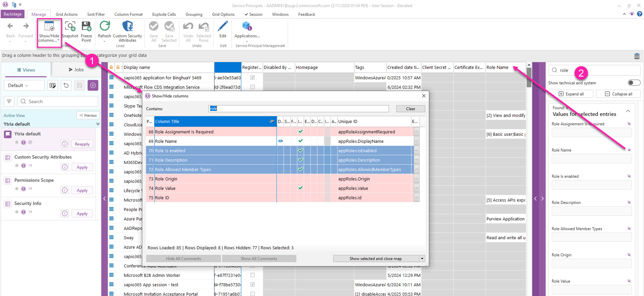Switch to the Jobs tab
This screenshot has width=644, height=296.
tap(76, 70)
